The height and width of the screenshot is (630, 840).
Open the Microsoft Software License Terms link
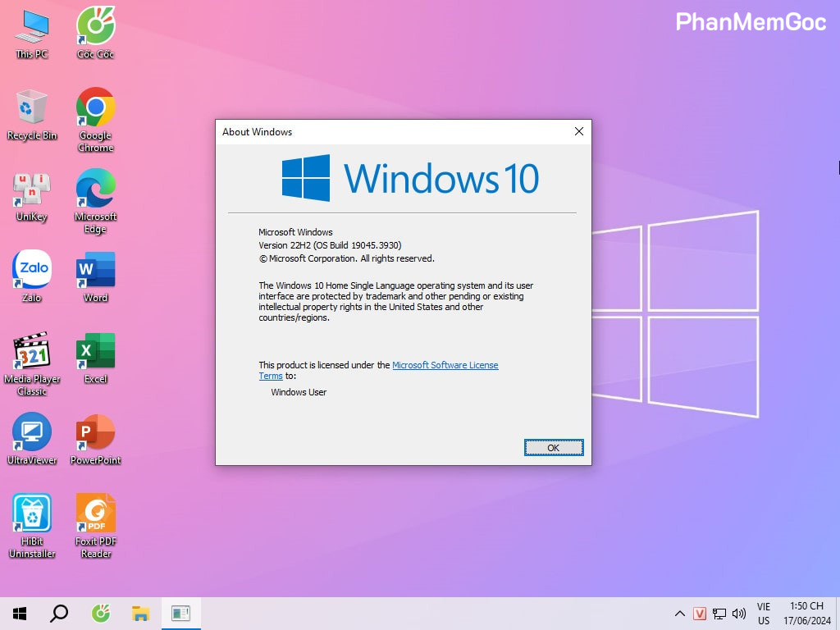pos(445,365)
